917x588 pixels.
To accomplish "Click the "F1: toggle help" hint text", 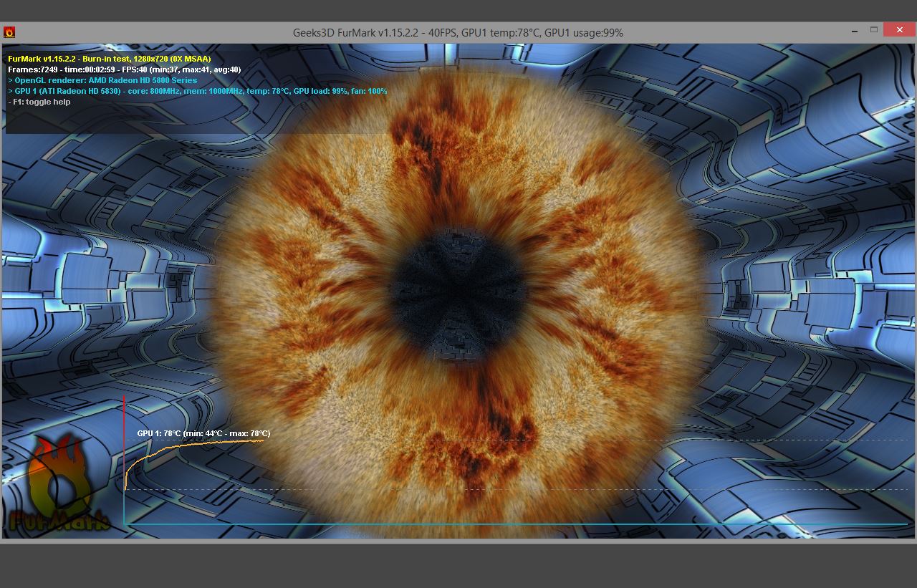I will point(39,102).
